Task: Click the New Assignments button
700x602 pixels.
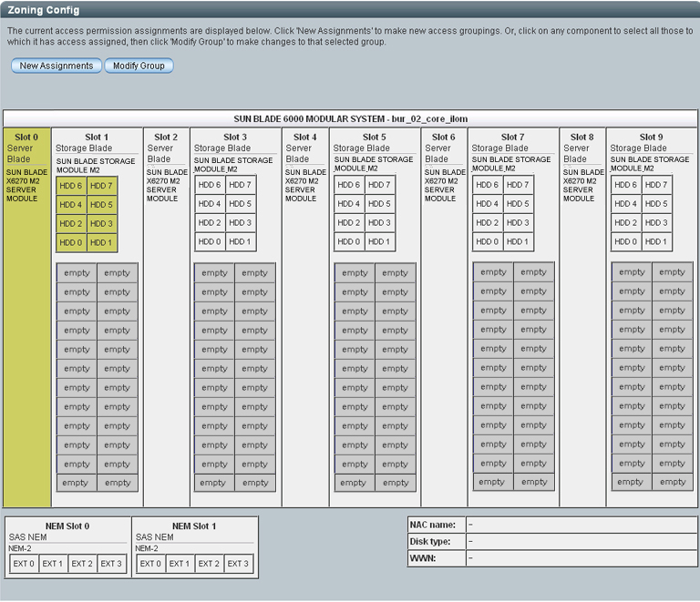Action: click(x=57, y=66)
